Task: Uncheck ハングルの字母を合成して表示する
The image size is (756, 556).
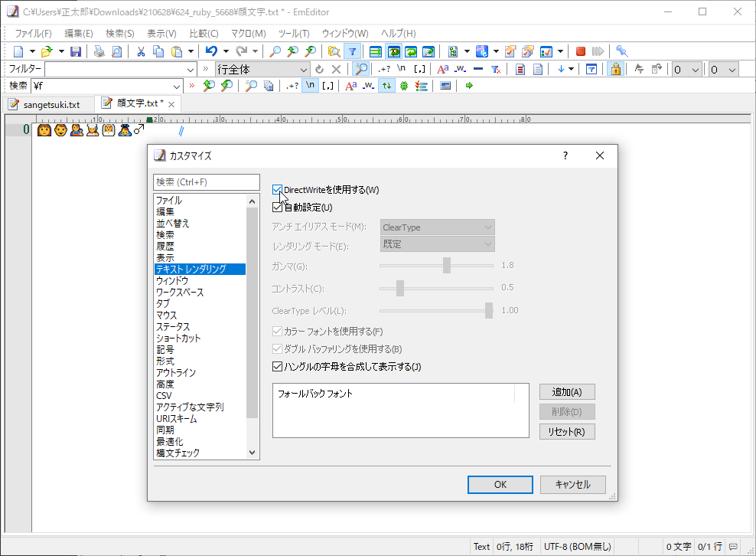Action: pos(277,366)
